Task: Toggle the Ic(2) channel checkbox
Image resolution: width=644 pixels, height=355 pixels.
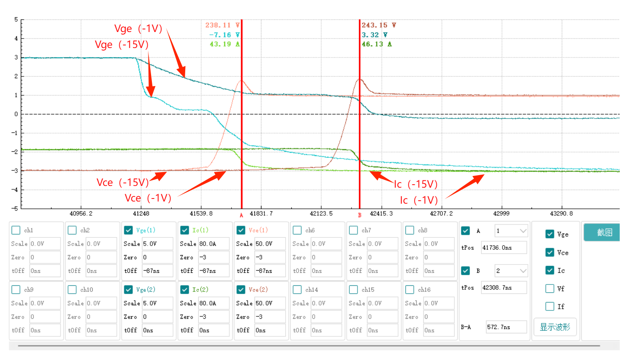Action: tap(185, 289)
